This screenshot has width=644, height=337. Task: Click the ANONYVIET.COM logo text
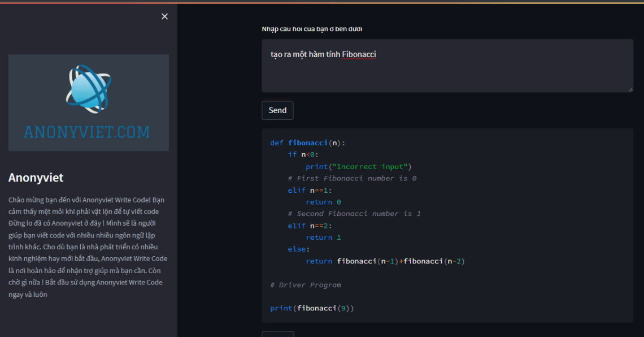[x=88, y=131]
